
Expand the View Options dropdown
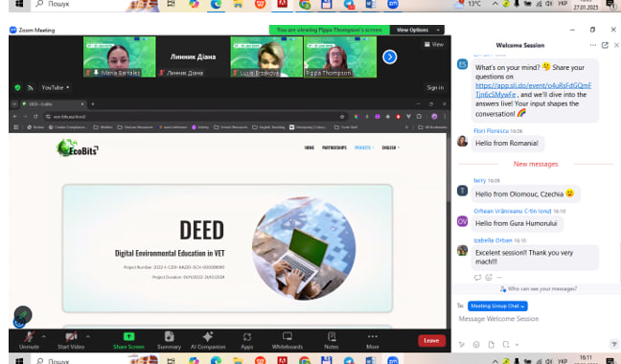point(418,30)
